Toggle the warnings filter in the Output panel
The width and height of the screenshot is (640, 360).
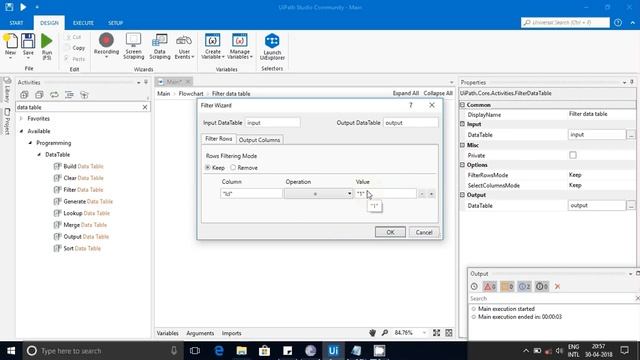pos(507,287)
